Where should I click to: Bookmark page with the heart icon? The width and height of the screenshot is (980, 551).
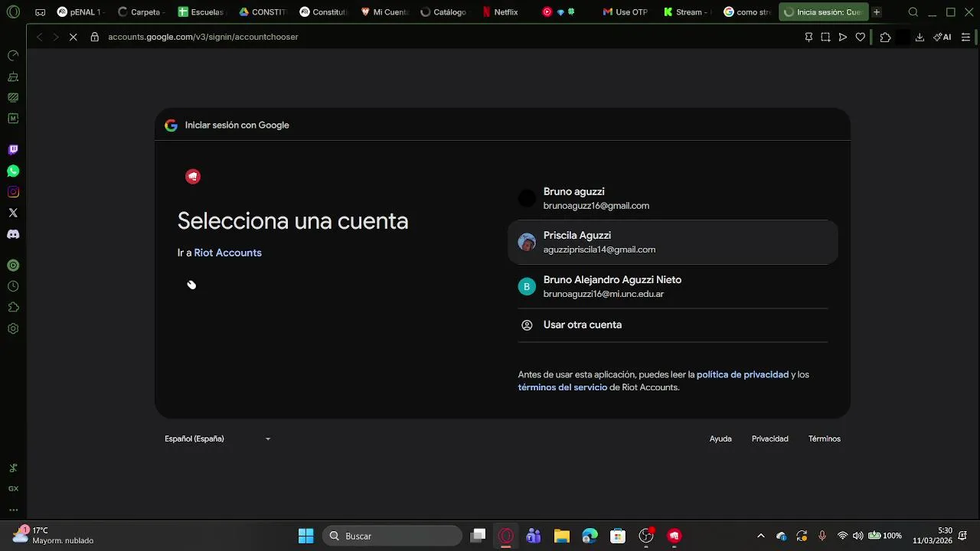(861, 37)
